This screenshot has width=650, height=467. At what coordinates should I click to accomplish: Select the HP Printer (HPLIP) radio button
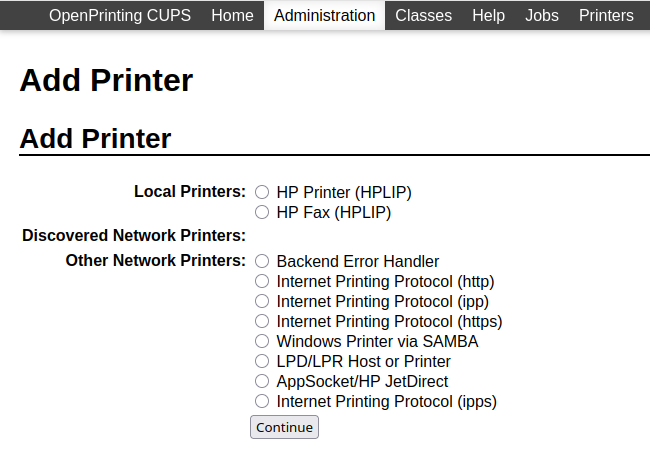coord(262,192)
